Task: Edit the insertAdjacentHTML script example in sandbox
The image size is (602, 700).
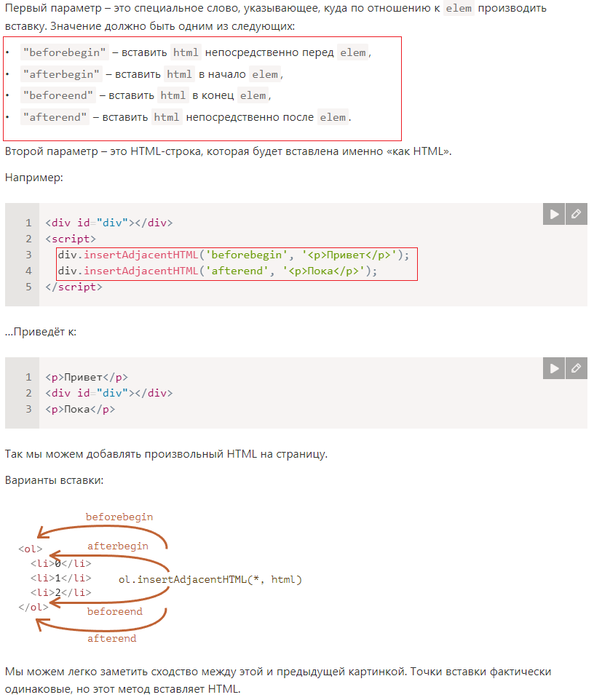Action: pyautogui.click(x=577, y=214)
